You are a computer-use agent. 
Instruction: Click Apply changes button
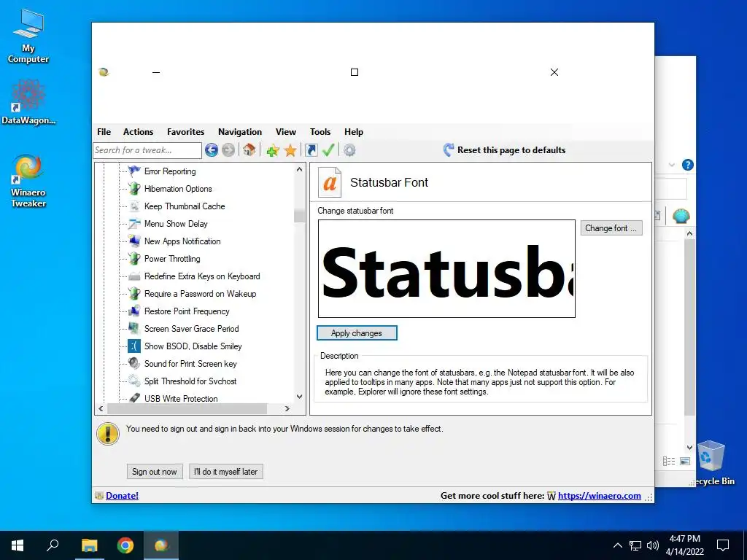pyautogui.click(x=357, y=332)
